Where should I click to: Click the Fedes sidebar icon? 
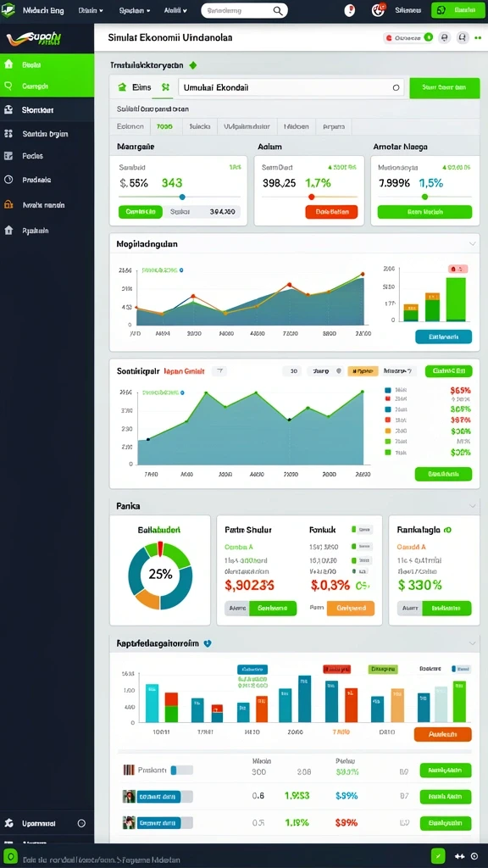(x=8, y=156)
